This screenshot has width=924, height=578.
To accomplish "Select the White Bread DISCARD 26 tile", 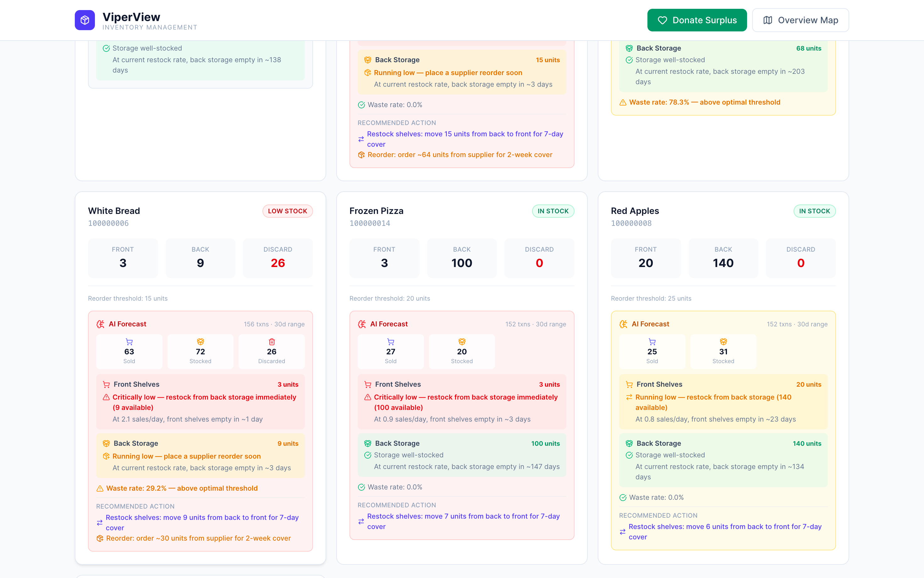I will click(x=278, y=258).
